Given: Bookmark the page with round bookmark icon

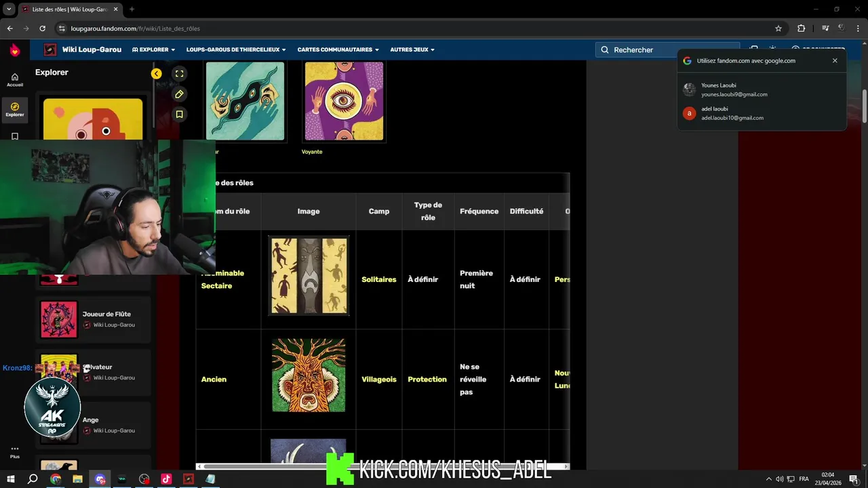Looking at the screenshot, I should 179,115.
